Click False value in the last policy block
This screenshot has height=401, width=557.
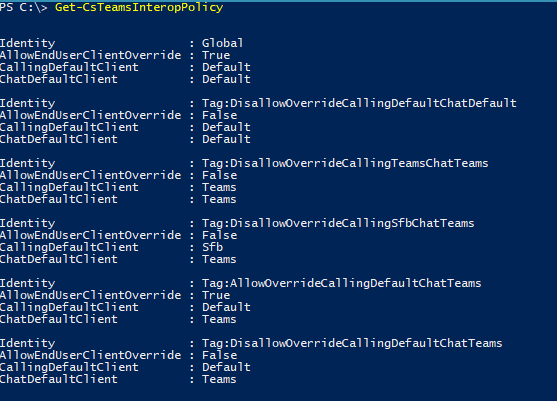219,355
